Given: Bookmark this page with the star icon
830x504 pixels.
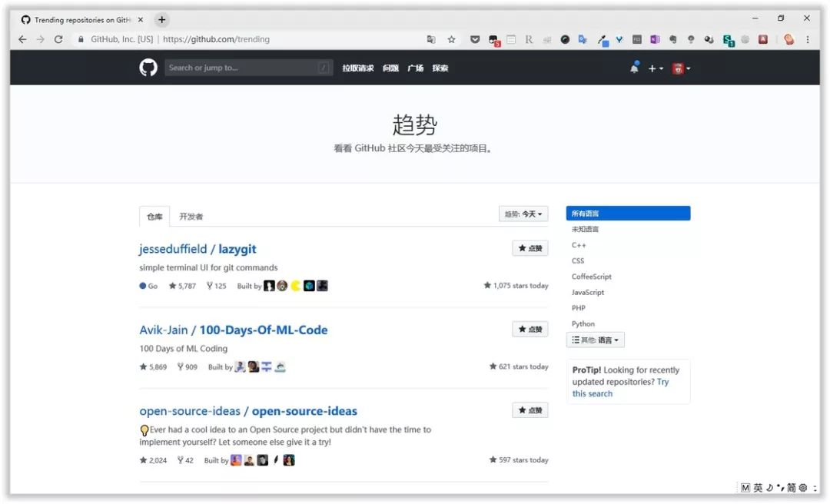Looking at the screenshot, I should click(451, 39).
